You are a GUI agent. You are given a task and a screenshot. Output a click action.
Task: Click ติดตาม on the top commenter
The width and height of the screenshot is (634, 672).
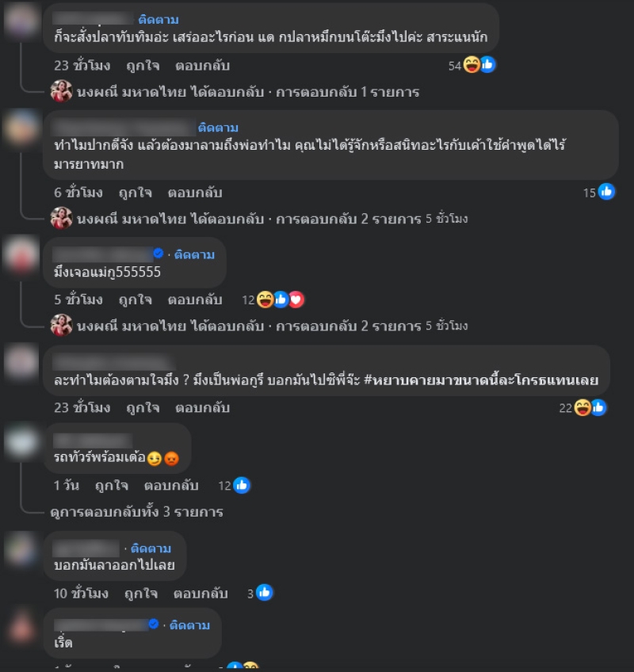point(158,20)
